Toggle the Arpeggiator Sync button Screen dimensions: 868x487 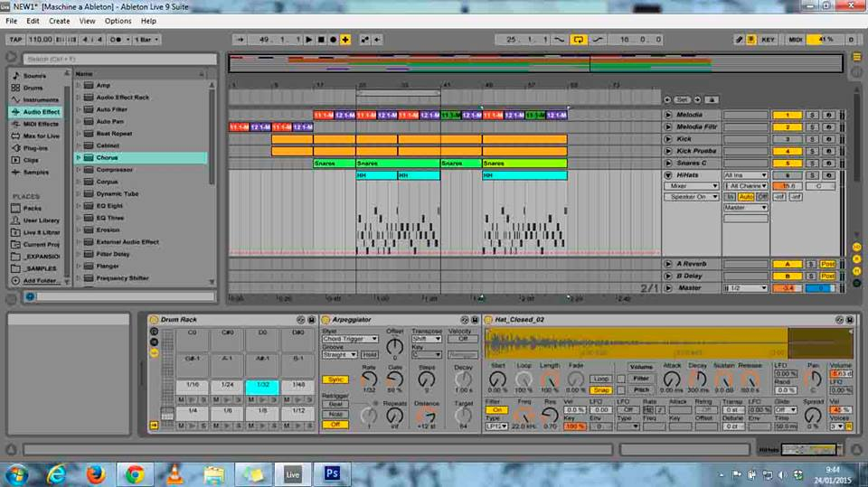click(x=335, y=379)
